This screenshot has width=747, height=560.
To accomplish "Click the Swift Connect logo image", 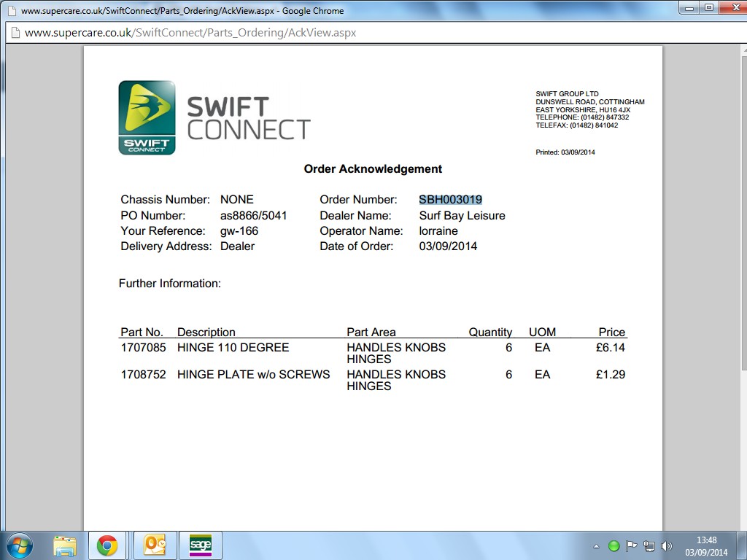I will click(147, 117).
